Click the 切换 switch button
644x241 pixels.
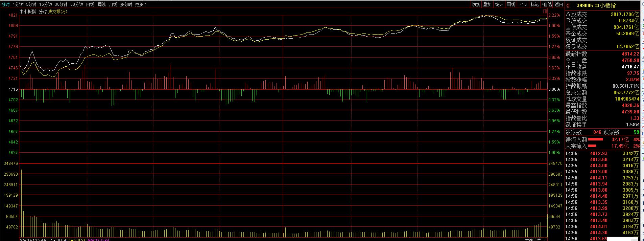point(476,4)
